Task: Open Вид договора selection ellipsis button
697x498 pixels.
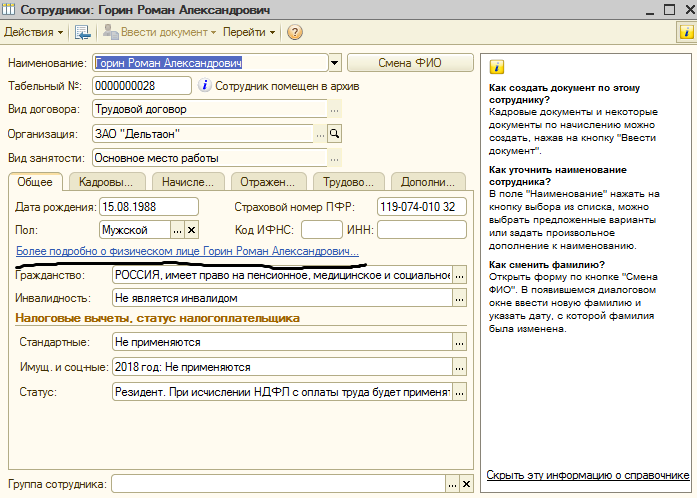Action: 335,109
